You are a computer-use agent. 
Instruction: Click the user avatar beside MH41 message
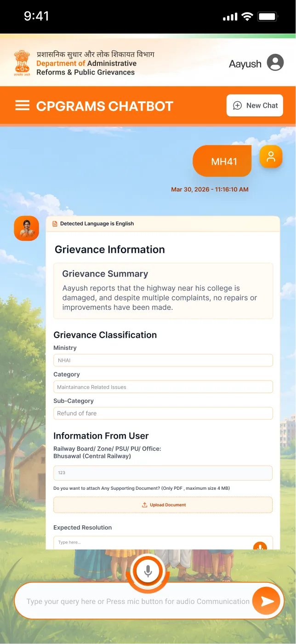pyautogui.click(x=271, y=156)
